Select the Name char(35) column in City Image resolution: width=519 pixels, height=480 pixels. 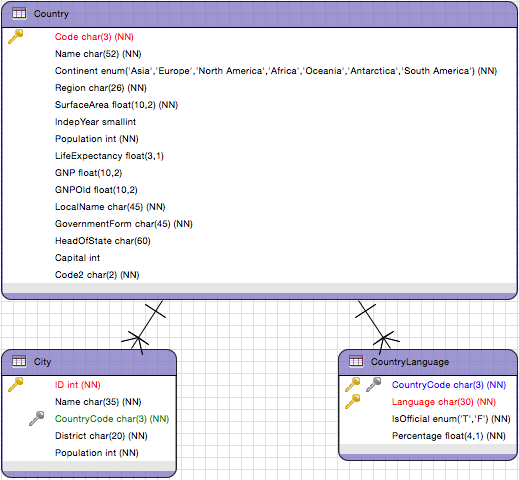(x=98, y=402)
